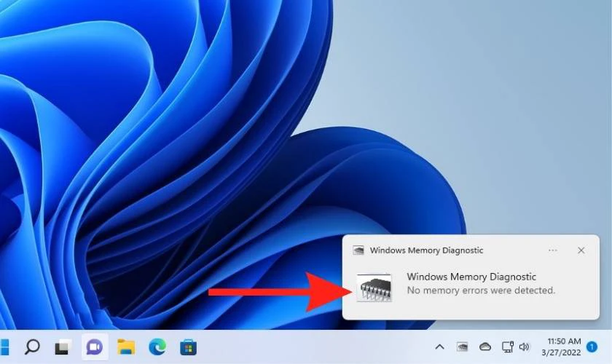Viewport: 612px width, 364px height.
Task: Open File Explorer from the taskbar
Action: (x=127, y=347)
